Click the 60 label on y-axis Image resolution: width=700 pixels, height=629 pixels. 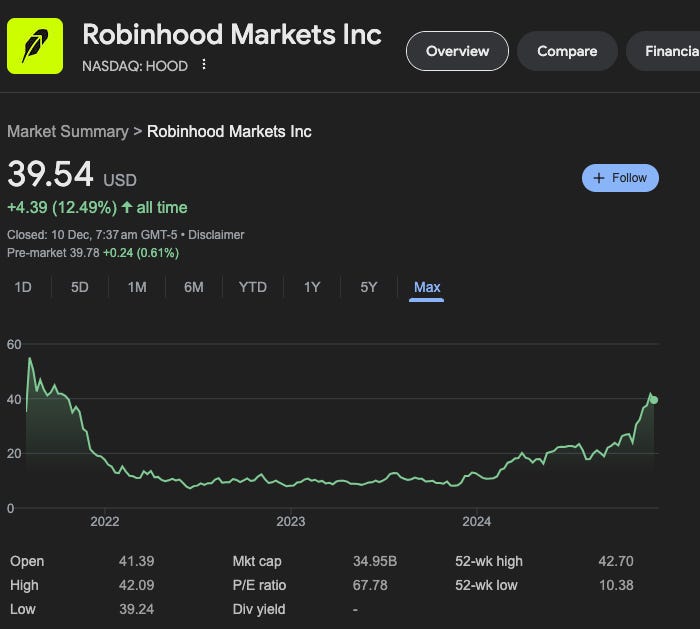pos(14,344)
